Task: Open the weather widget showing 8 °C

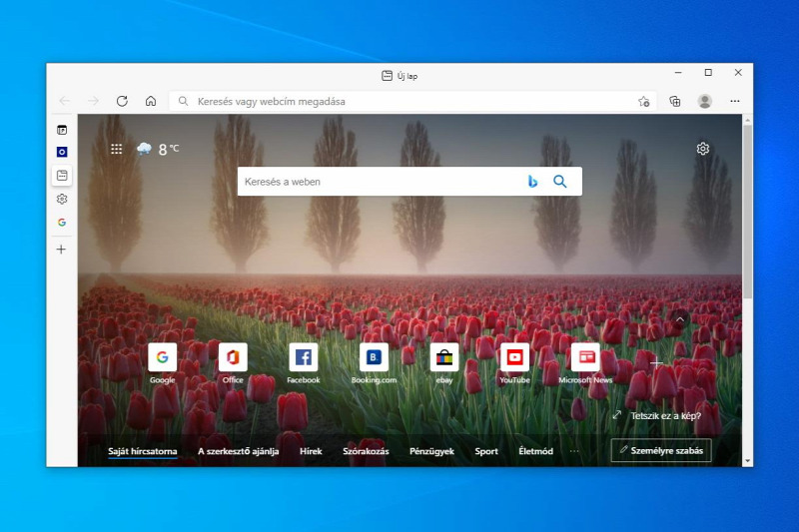Action: 158,149
